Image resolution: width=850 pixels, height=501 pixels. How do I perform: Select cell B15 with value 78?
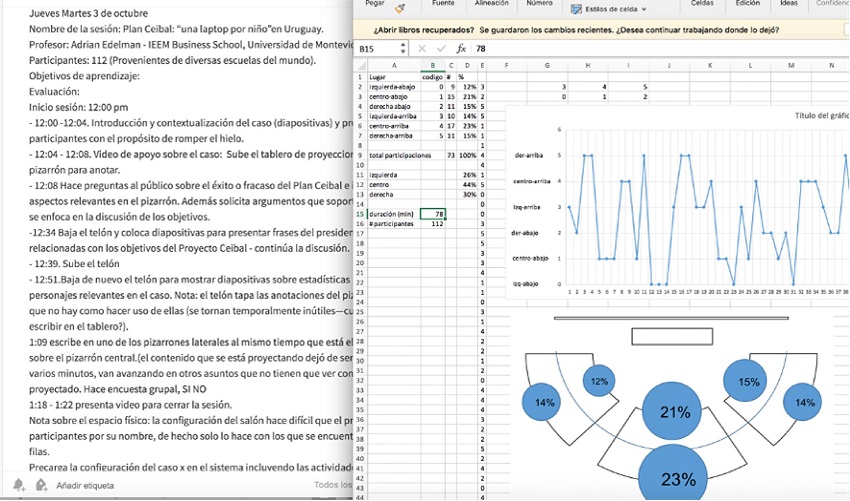433,214
